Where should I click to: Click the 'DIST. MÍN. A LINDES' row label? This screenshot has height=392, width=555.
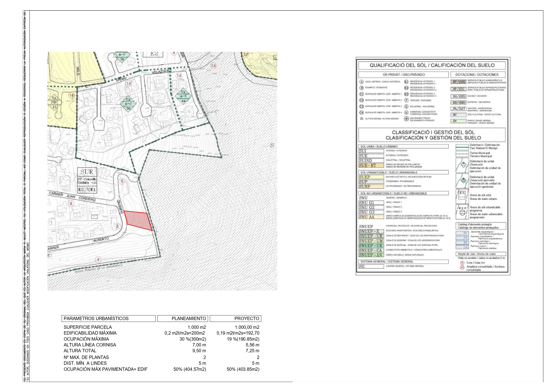85,363
